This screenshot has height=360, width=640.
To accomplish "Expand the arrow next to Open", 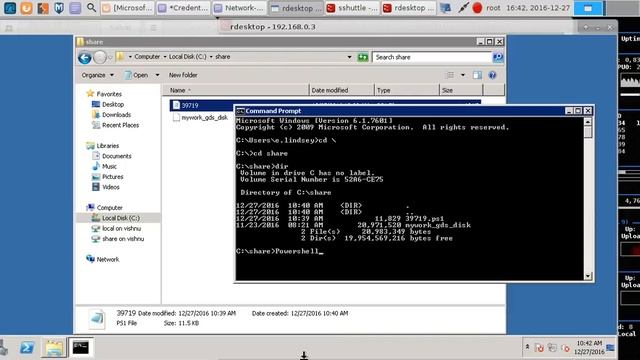I will (157, 75).
